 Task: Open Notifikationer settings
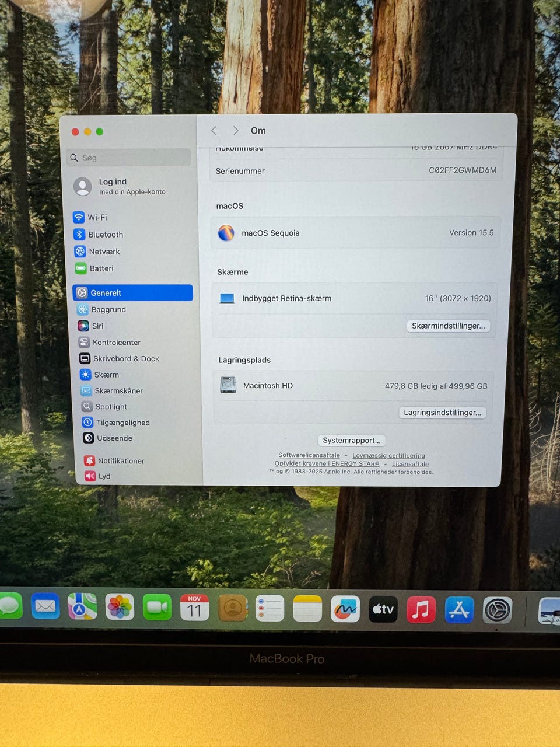point(114,460)
